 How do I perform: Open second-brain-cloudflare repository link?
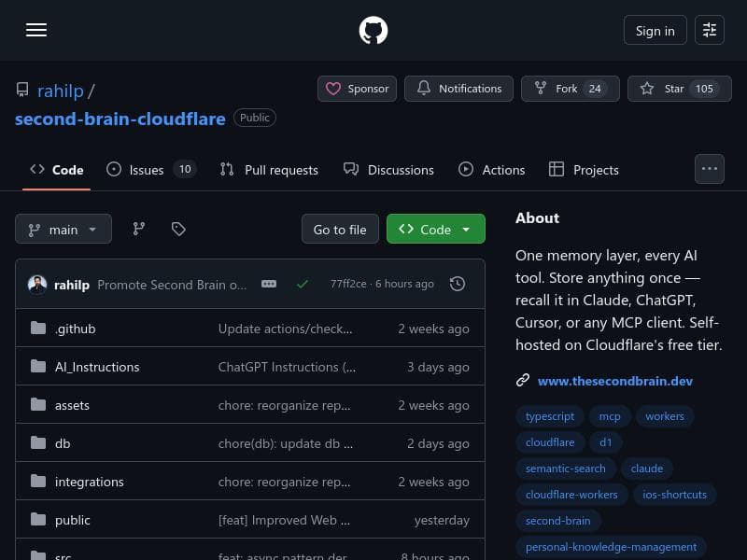pos(120,119)
